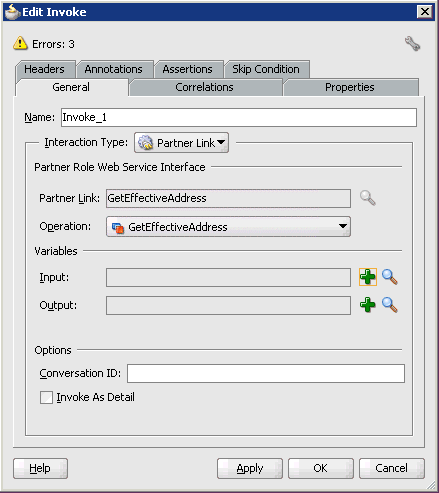Click the wrench settings icon

412,44
